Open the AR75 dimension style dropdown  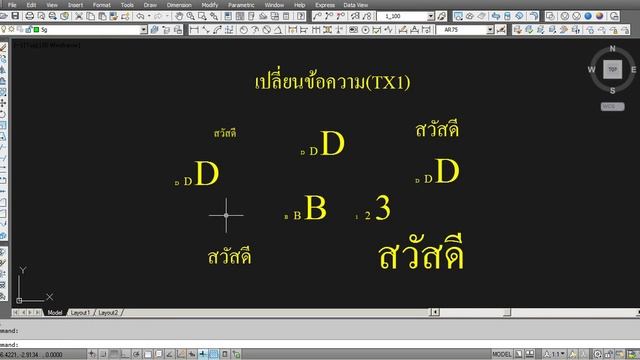490,30
